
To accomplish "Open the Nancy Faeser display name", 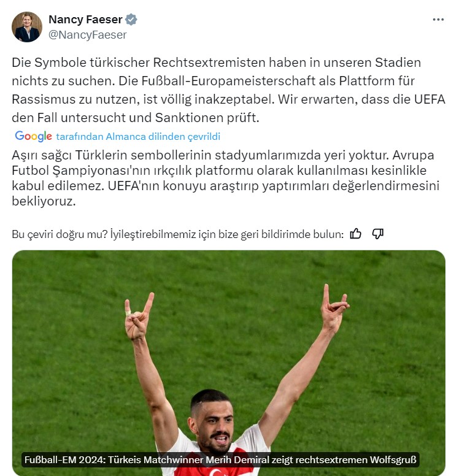I will [85, 20].
